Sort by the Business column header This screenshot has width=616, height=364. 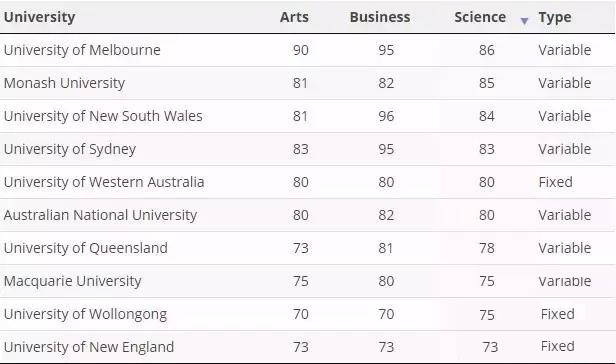[380, 17]
